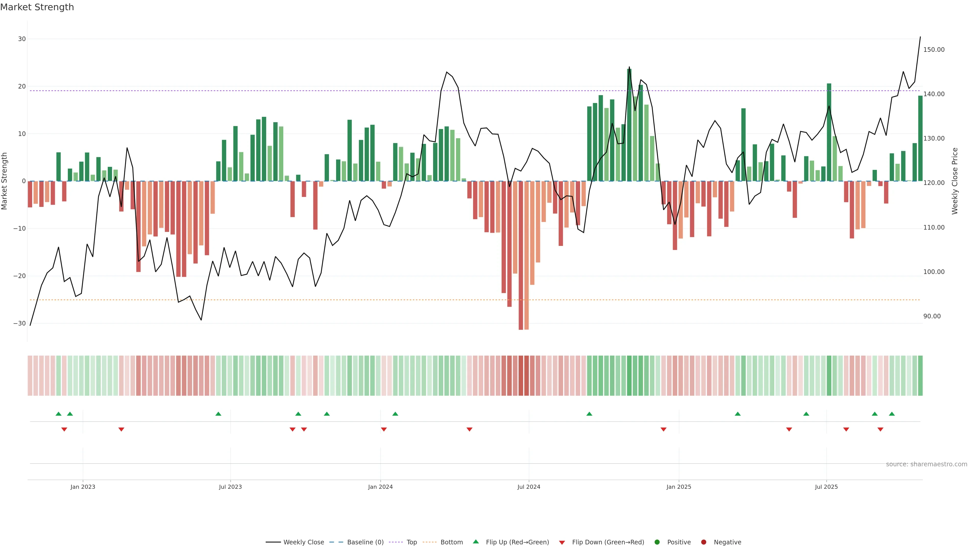Click the green Positive legend circle
The image size is (980, 551).
pos(657,542)
